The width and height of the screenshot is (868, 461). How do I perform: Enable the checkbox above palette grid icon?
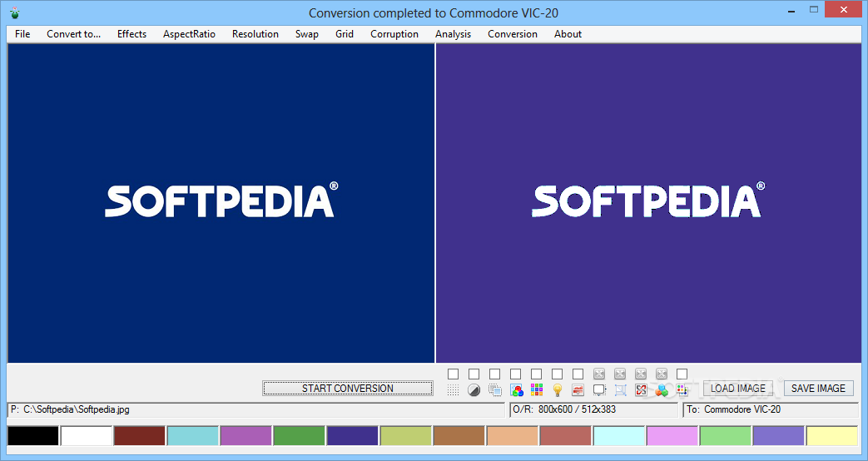[537, 374]
